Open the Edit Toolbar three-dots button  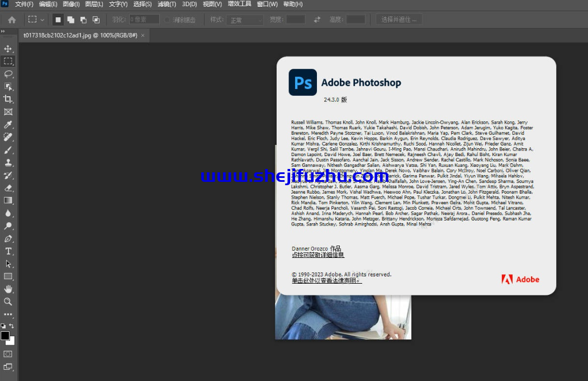pos(8,314)
